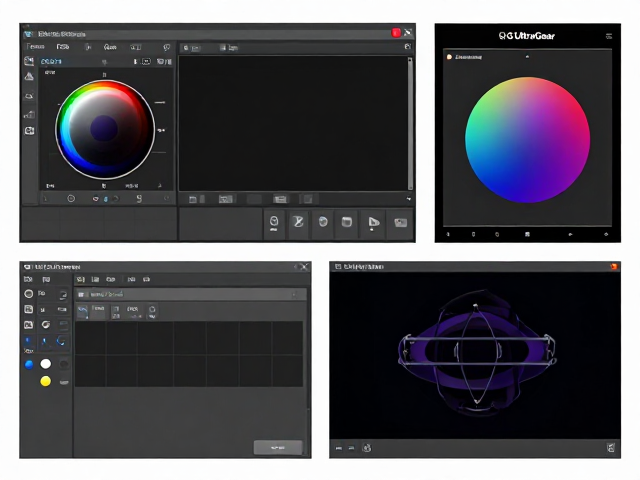Switch to the first tab in the grid window tab row
Viewport: 640px width, 480px height.
pos(81,280)
